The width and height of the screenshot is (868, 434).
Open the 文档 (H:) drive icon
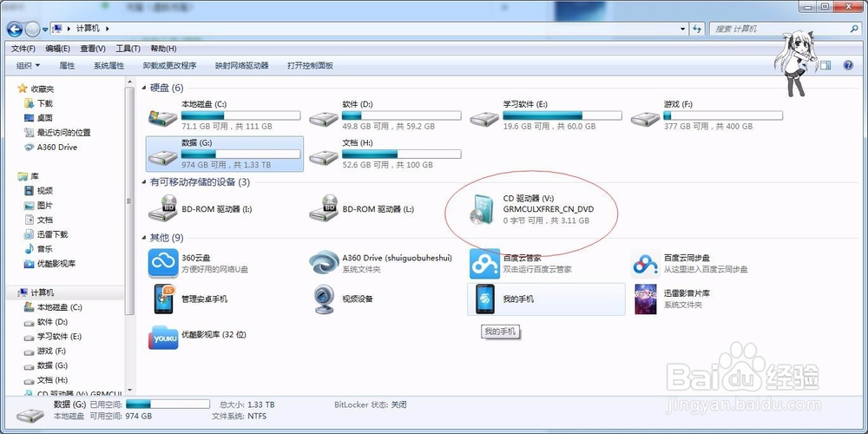point(324,156)
